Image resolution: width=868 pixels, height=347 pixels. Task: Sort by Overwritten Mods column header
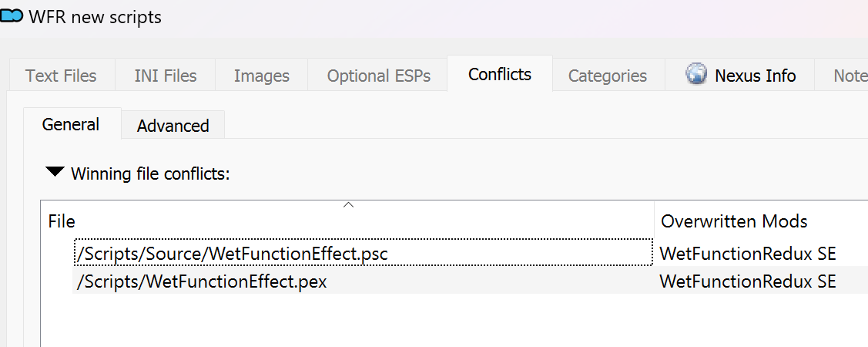click(761, 221)
